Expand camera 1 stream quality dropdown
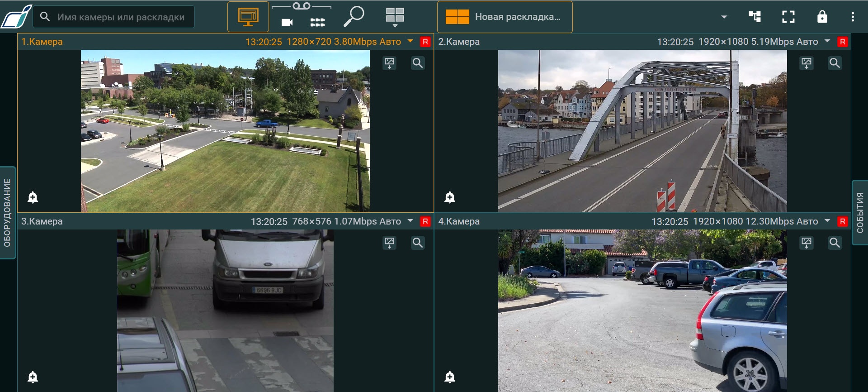The width and height of the screenshot is (868, 392). pyautogui.click(x=410, y=41)
